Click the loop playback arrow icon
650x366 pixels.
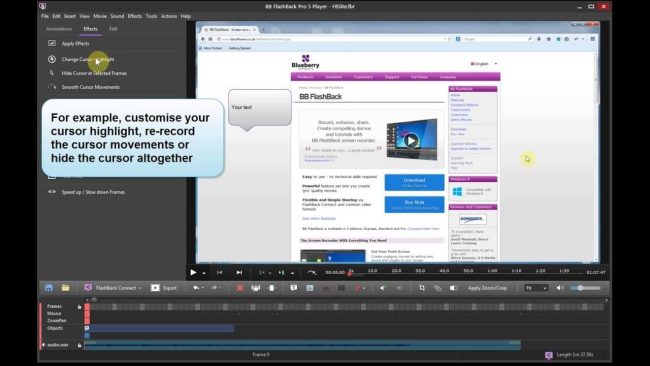pos(312,272)
